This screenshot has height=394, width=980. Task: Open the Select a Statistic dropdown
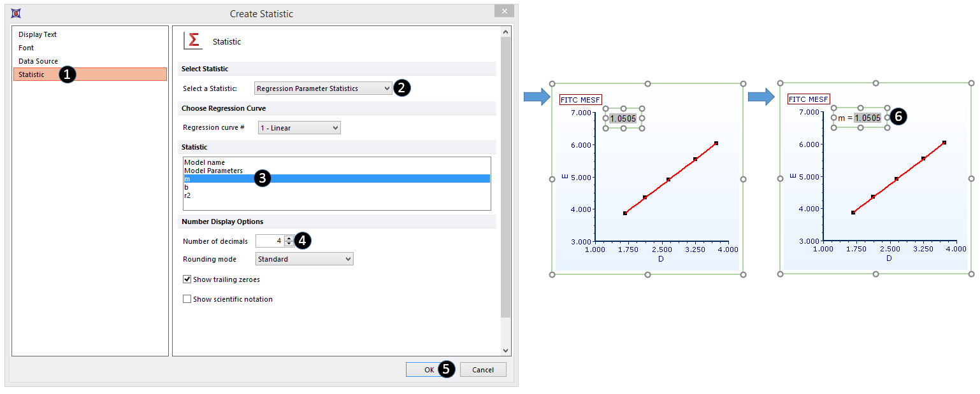[x=323, y=88]
